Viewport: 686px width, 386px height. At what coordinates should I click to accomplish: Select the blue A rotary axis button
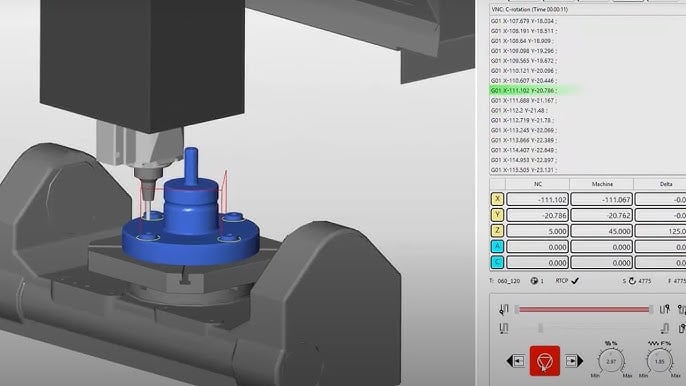pos(497,246)
